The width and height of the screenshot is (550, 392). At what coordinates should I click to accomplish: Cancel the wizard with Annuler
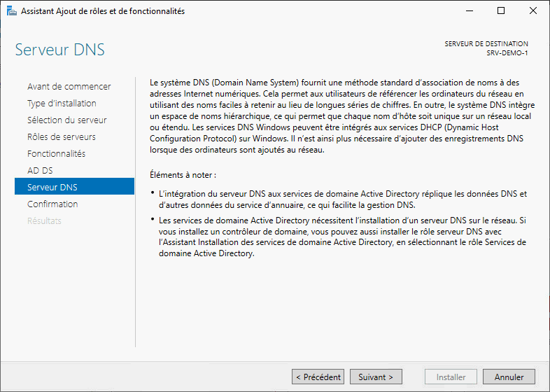(x=509, y=377)
